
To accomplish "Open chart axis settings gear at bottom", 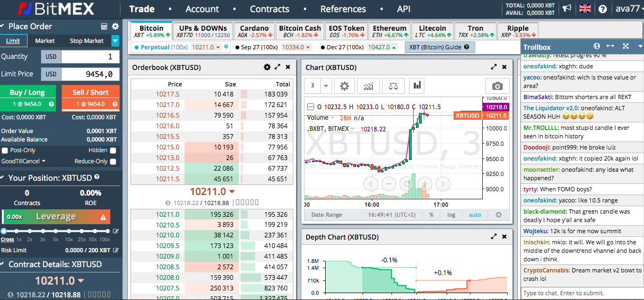I will coord(498,215).
